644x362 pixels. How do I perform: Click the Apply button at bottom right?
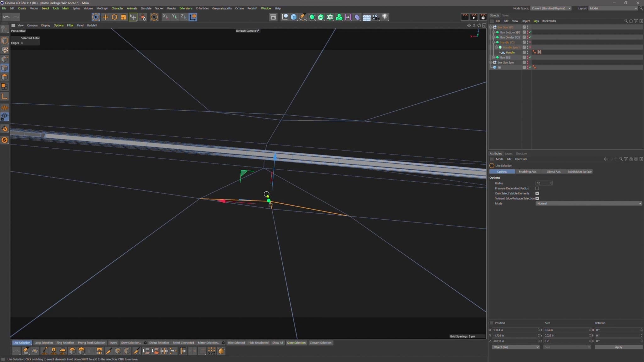point(618,347)
